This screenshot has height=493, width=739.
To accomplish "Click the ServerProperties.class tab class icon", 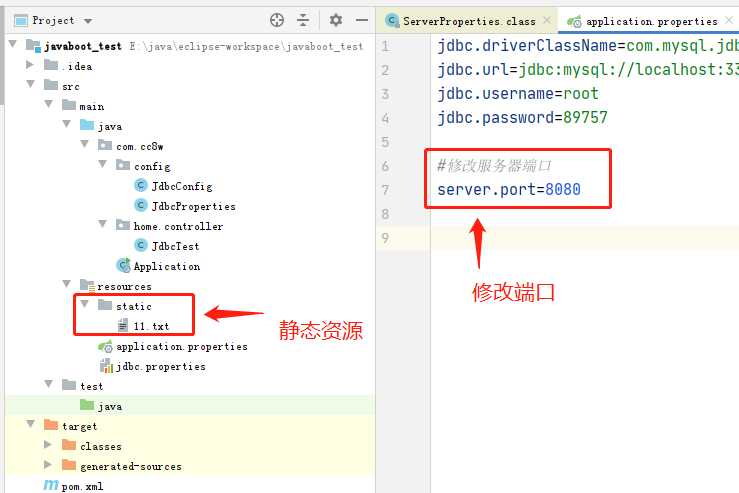I will pos(392,20).
